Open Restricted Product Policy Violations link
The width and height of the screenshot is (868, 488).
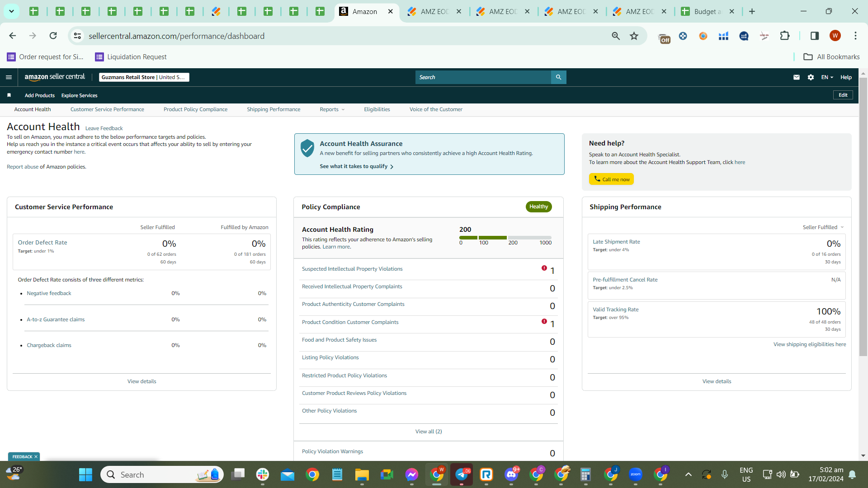pyautogui.click(x=344, y=375)
